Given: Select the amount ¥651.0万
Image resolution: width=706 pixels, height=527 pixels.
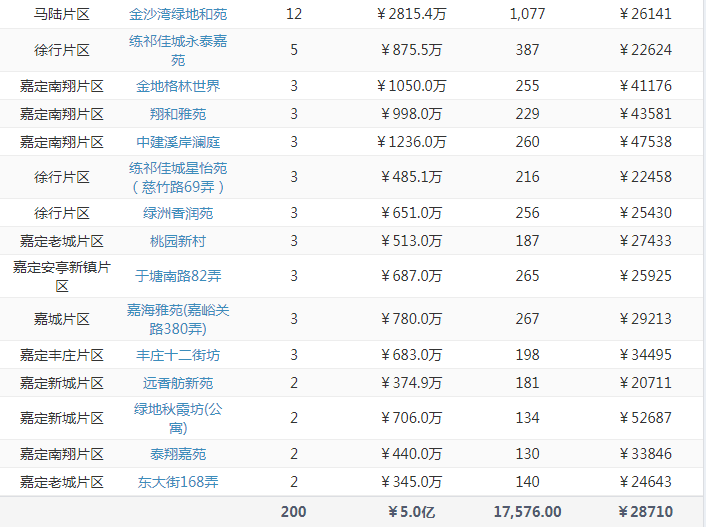Looking at the screenshot, I should pyautogui.click(x=412, y=213).
